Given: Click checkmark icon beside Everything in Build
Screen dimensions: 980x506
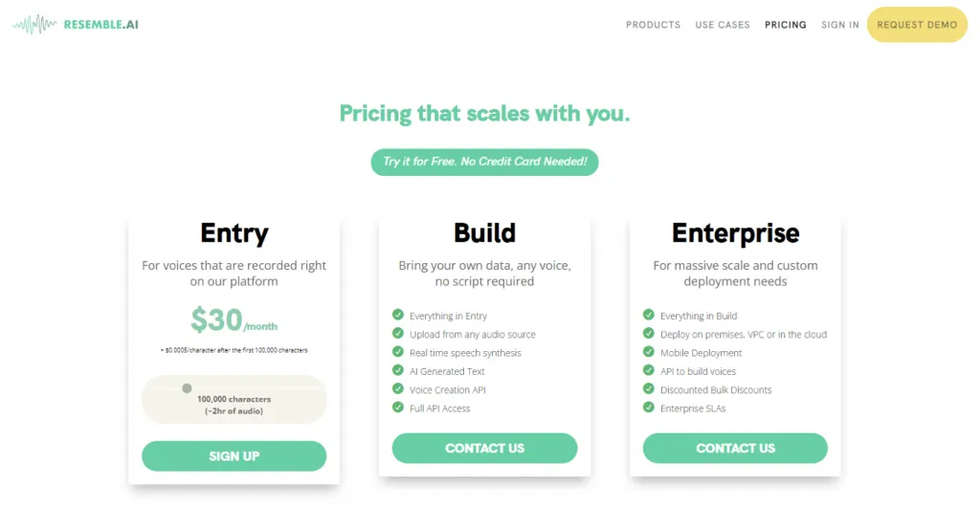Looking at the screenshot, I should pos(649,315).
